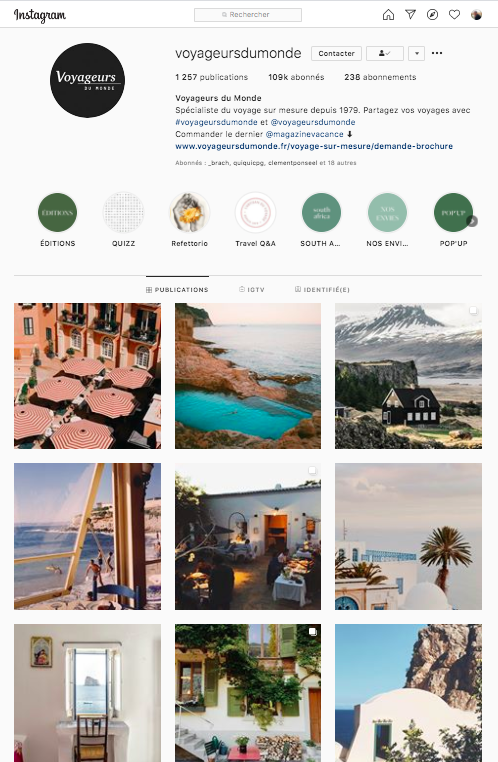The height and width of the screenshot is (762, 498).
Task: Open the Home feed icon
Action: click(x=388, y=15)
